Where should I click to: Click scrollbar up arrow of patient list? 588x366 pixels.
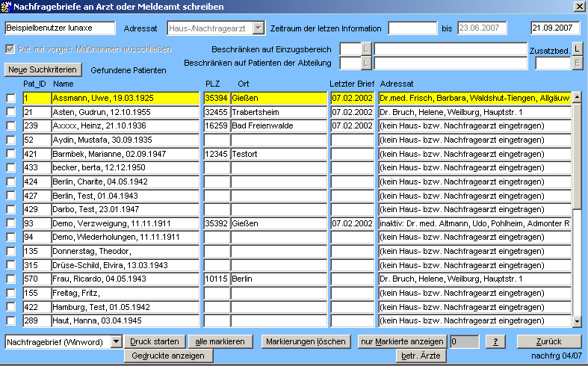coord(577,97)
